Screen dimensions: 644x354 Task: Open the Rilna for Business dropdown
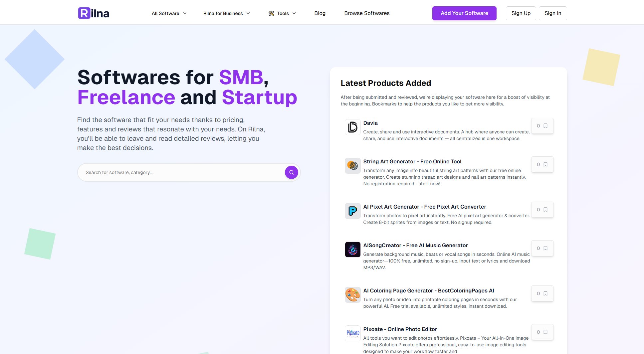click(x=226, y=13)
